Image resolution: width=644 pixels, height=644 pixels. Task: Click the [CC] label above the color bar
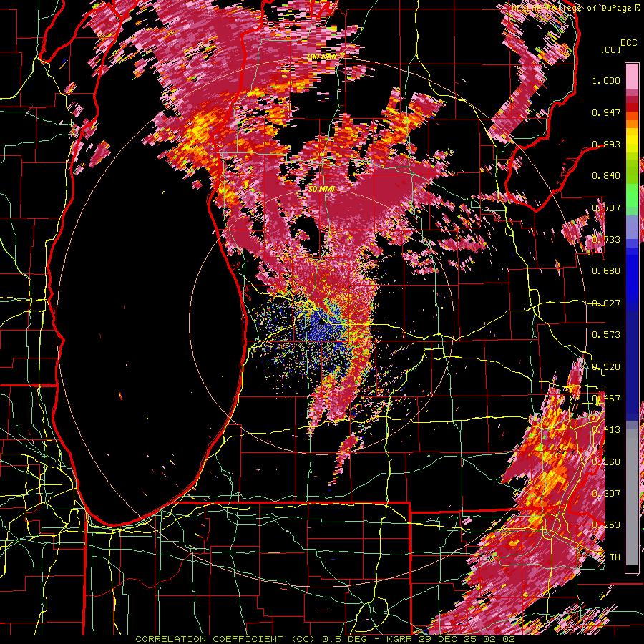611,49
